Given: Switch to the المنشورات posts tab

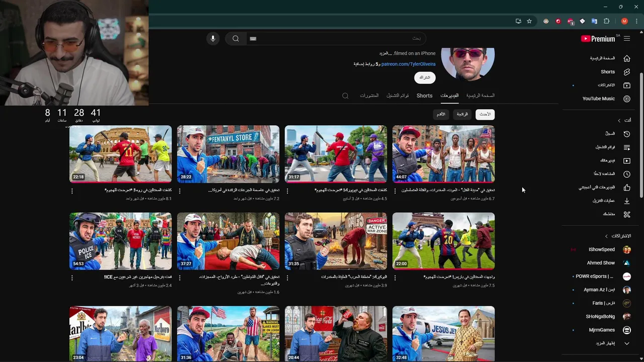Looking at the screenshot, I should pyautogui.click(x=369, y=96).
